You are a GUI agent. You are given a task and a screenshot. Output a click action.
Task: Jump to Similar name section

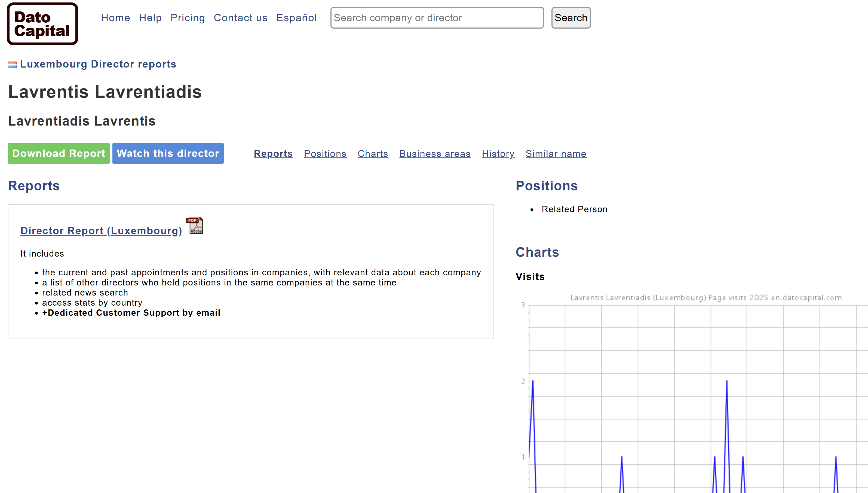(x=556, y=154)
